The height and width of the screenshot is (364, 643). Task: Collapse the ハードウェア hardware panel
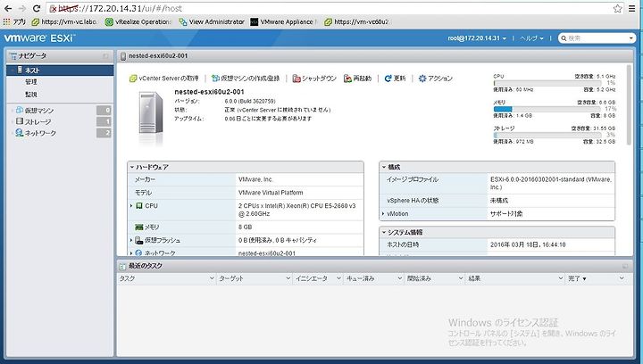point(132,167)
